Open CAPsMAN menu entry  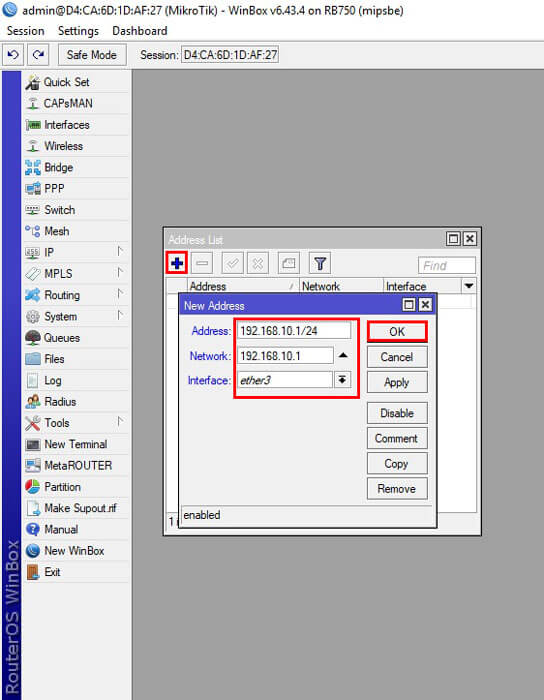point(76,103)
